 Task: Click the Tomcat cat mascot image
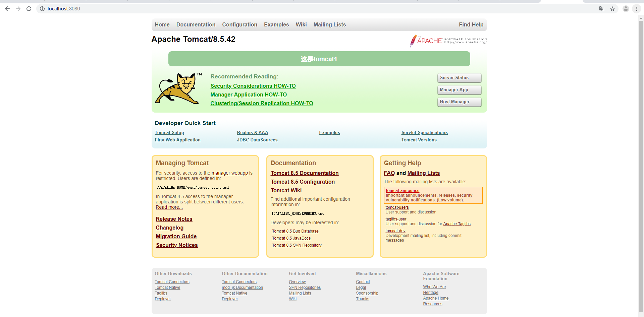(178, 88)
